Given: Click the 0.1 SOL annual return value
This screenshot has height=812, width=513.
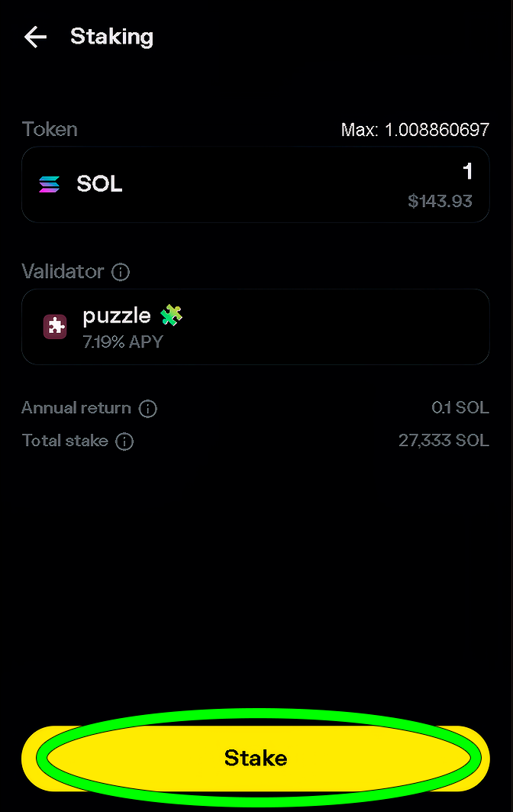Looking at the screenshot, I should [x=460, y=408].
